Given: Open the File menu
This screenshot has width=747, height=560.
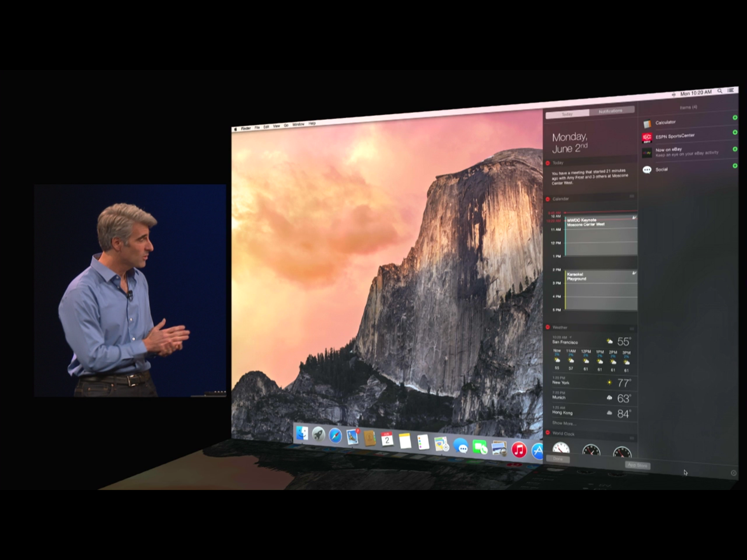Looking at the screenshot, I should (x=257, y=128).
